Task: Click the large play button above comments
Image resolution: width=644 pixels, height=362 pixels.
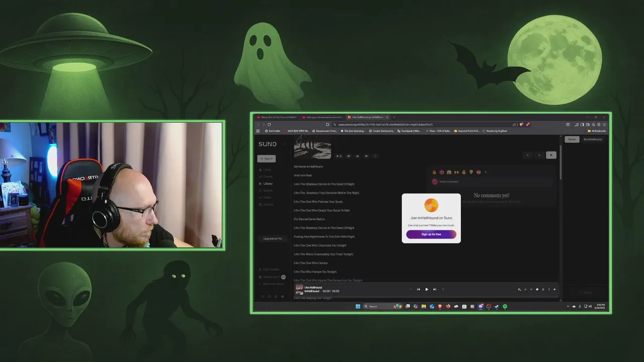Action: [x=551, y=155]
